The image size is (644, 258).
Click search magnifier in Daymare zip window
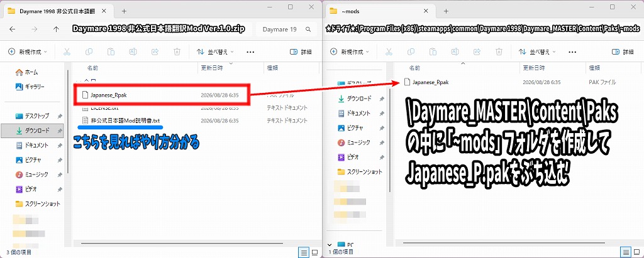point(308,30)
